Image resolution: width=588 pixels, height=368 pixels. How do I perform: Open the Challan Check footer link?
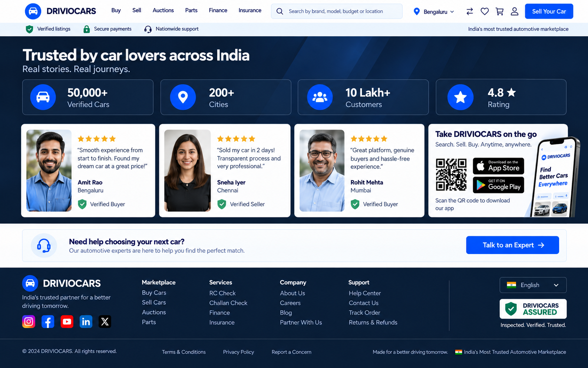point(228,303)
